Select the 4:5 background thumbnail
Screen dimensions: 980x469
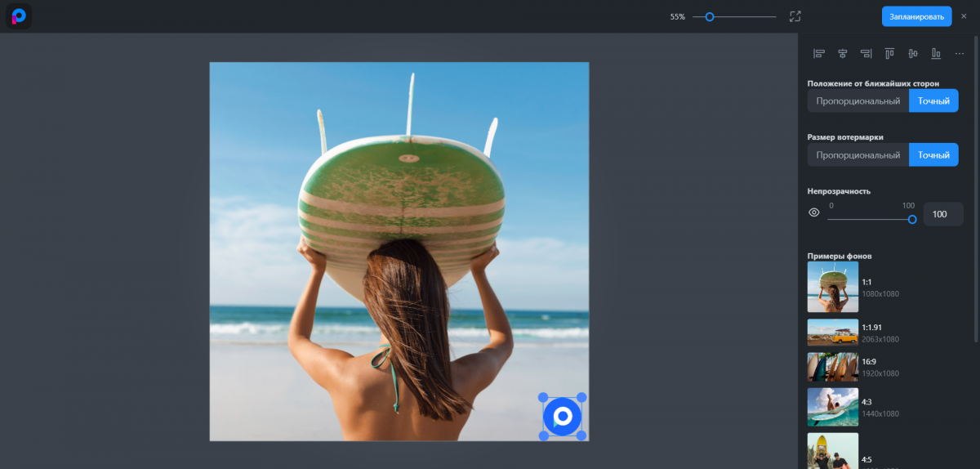point(833,450)
